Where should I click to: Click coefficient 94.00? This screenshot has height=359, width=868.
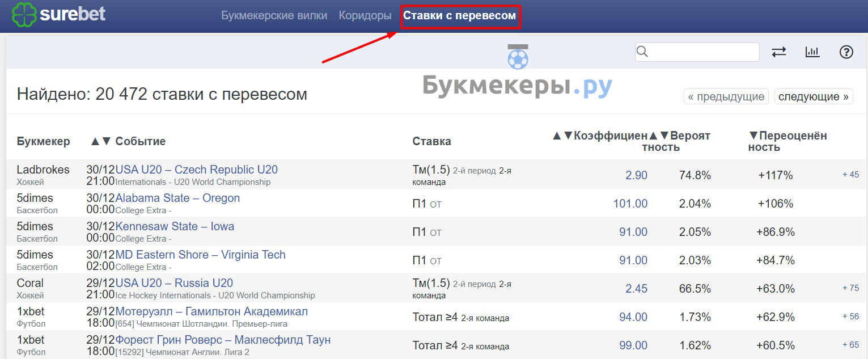pos(633,317)
